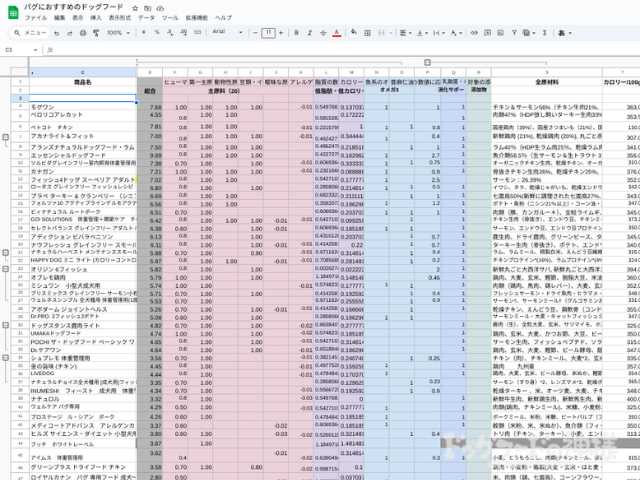This screenshot has width=640, height=480.
Task: Open the functions sigma menu
Action: pyautogui.click(x=544, y=33)
